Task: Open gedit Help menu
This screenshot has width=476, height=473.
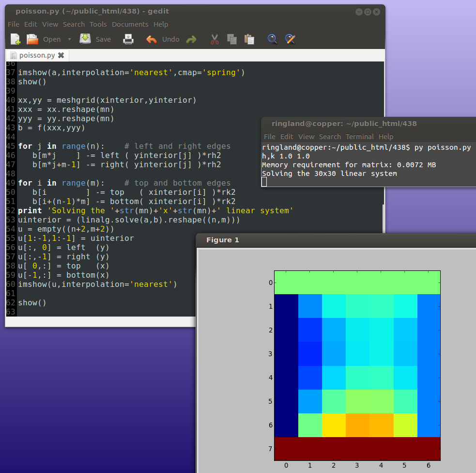Action: click(161, 24)
